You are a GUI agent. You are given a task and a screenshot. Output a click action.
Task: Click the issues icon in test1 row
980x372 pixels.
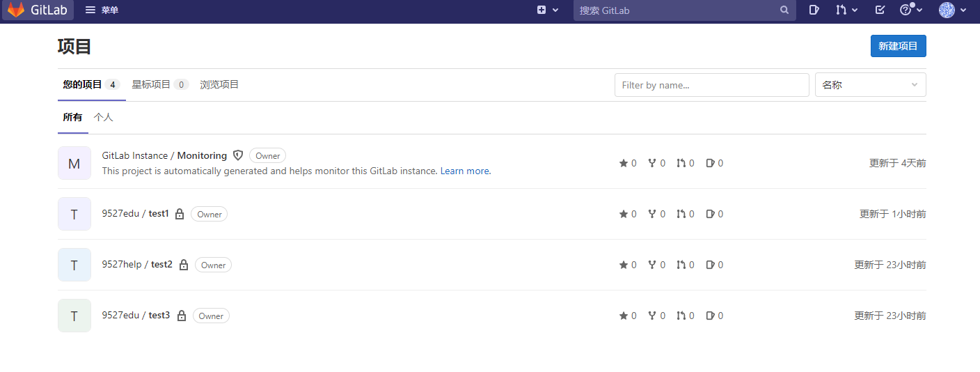[710, 214]
